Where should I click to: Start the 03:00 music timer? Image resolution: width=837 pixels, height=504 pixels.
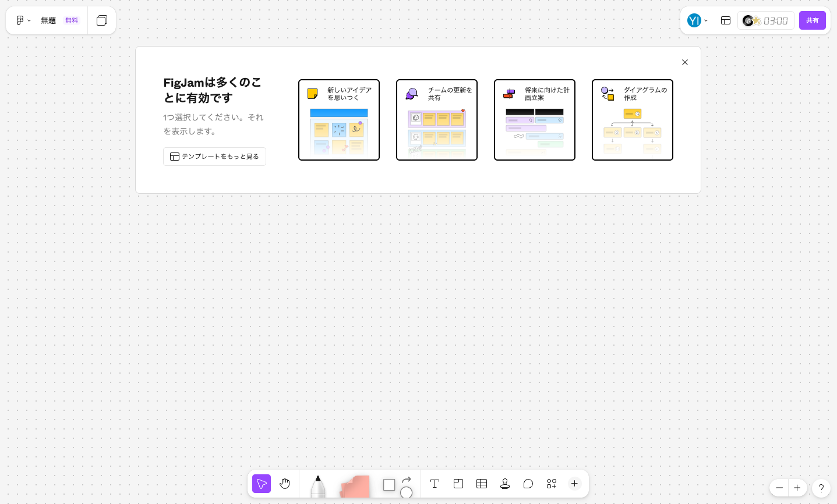[766, 20]
